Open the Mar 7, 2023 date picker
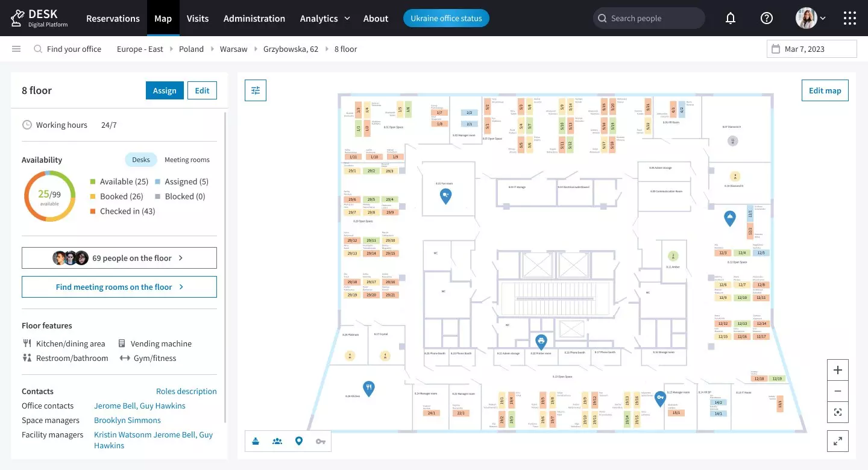 pyautogui.click(x=811, y=48)
